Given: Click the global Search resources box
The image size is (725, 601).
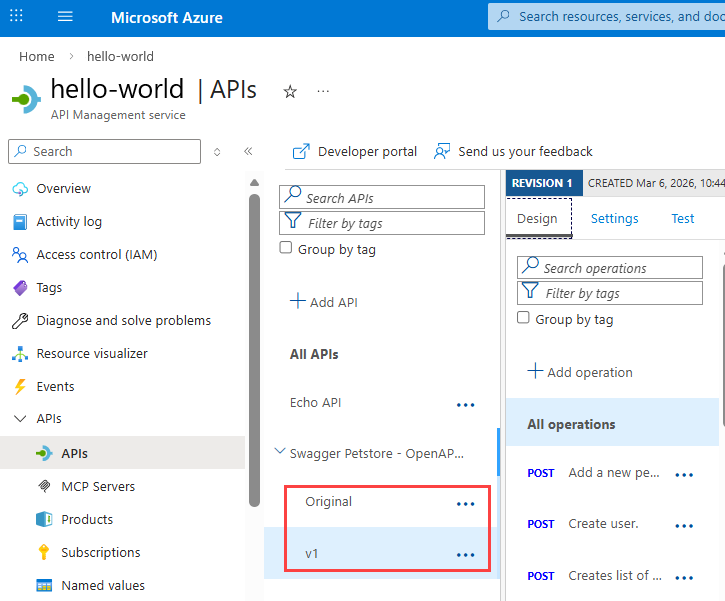Looking at the screenshot, I should pos(606,17).
